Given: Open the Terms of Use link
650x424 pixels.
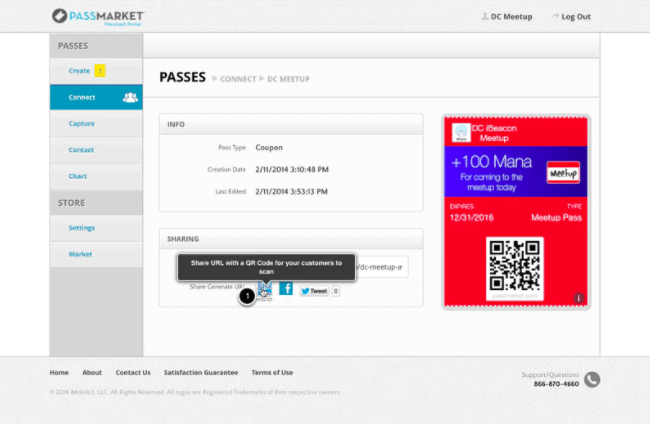Looking at the screenshot, I should (272, 373).
